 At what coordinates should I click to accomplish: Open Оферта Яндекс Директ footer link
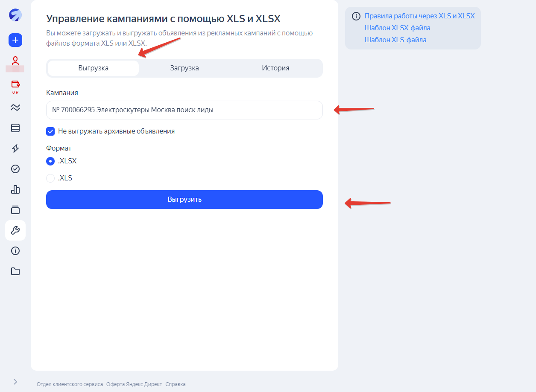coord(134,384)
